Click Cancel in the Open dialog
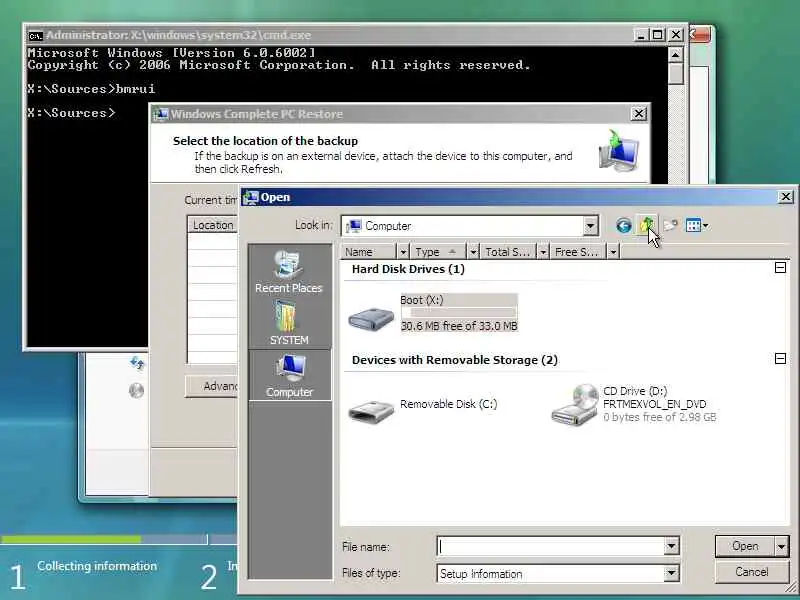 (x=752, y=572)
